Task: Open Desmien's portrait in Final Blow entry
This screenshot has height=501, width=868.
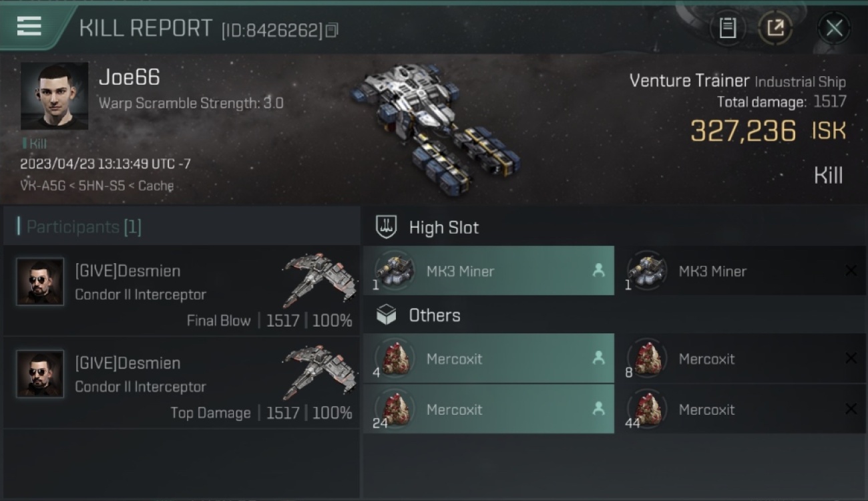Action: (40, 282)
